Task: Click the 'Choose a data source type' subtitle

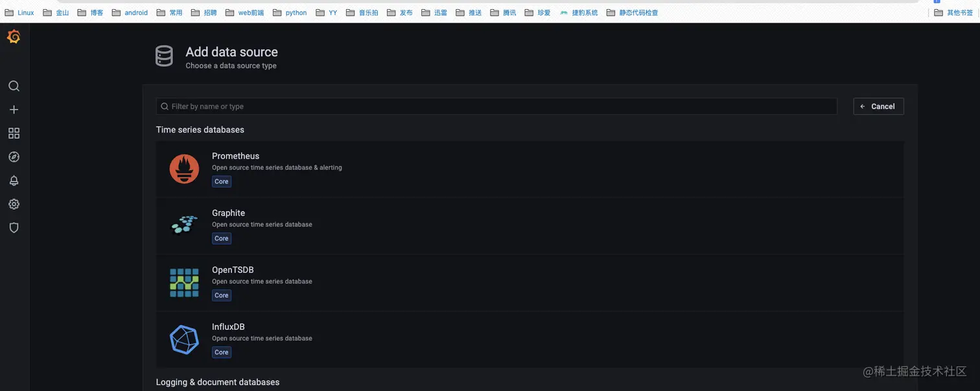Action: click(x=231, y=65)
